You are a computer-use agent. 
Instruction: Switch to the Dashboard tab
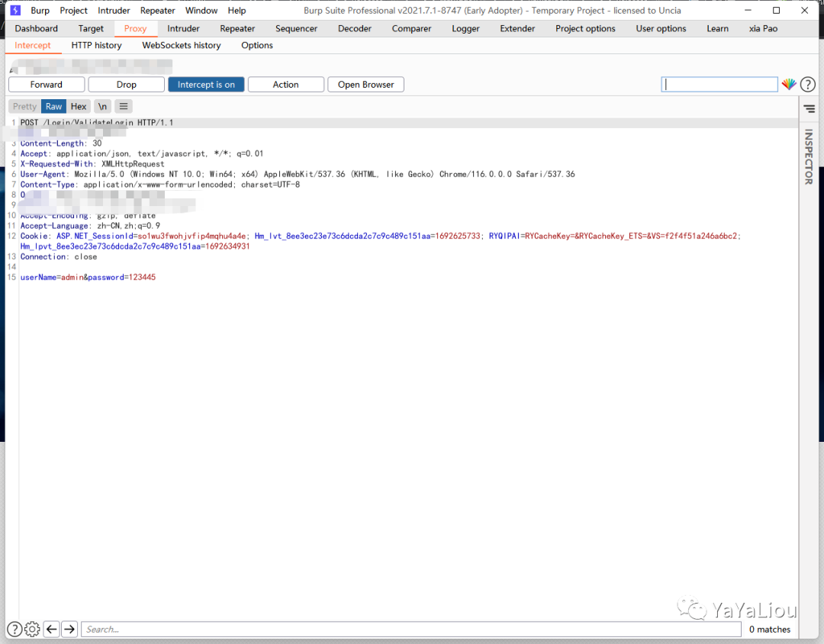click(x=37, y=28)
